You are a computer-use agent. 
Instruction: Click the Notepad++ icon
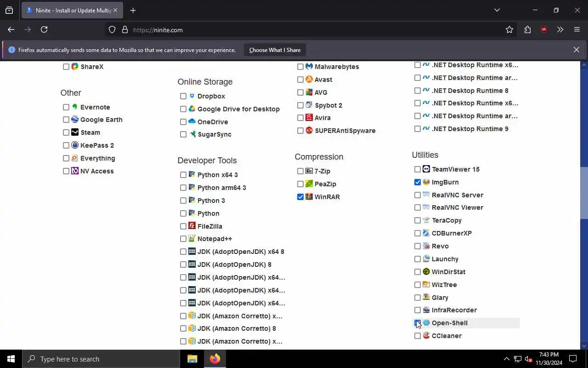tap(192, 239)
